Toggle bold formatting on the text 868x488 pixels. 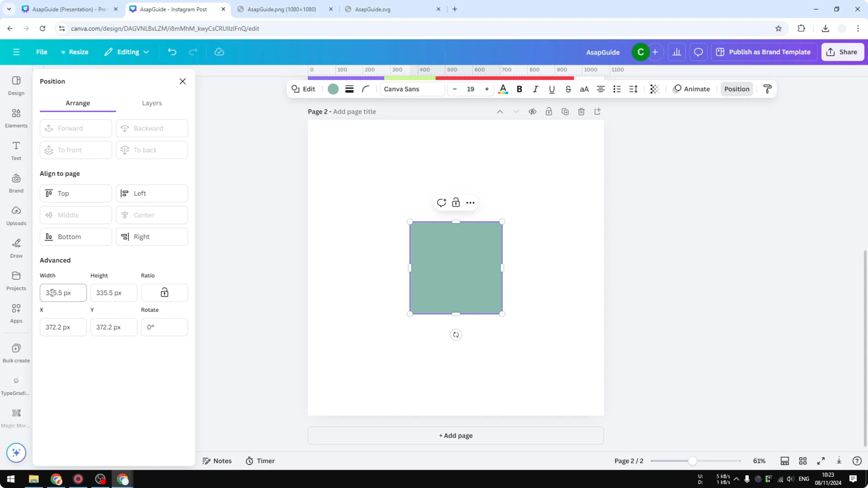tap(519, 89)
